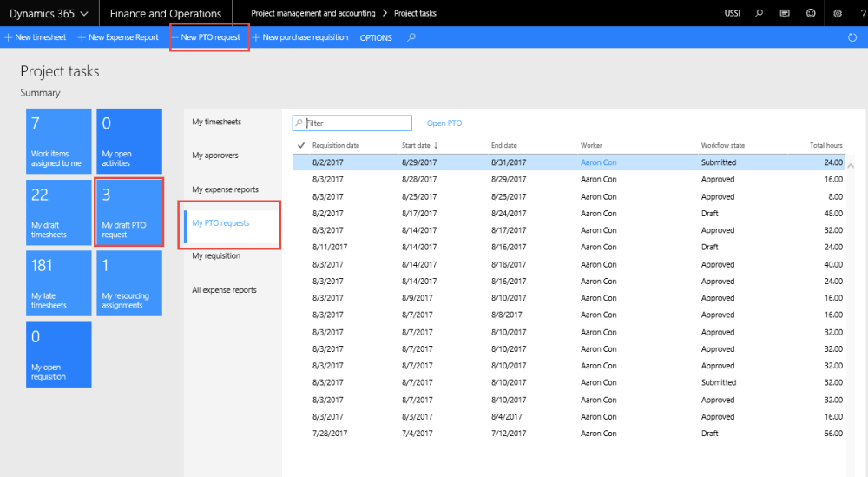Select the My expense reports tab

click(x=225, y=189)
